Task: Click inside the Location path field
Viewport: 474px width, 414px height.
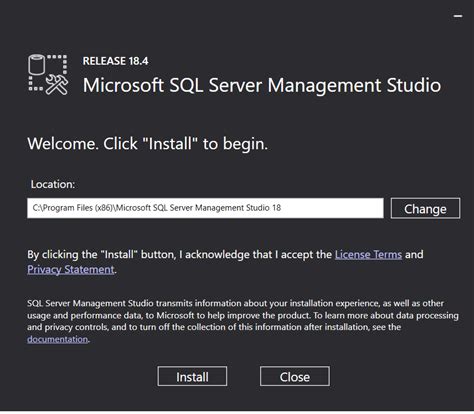Action: point(205,208)
